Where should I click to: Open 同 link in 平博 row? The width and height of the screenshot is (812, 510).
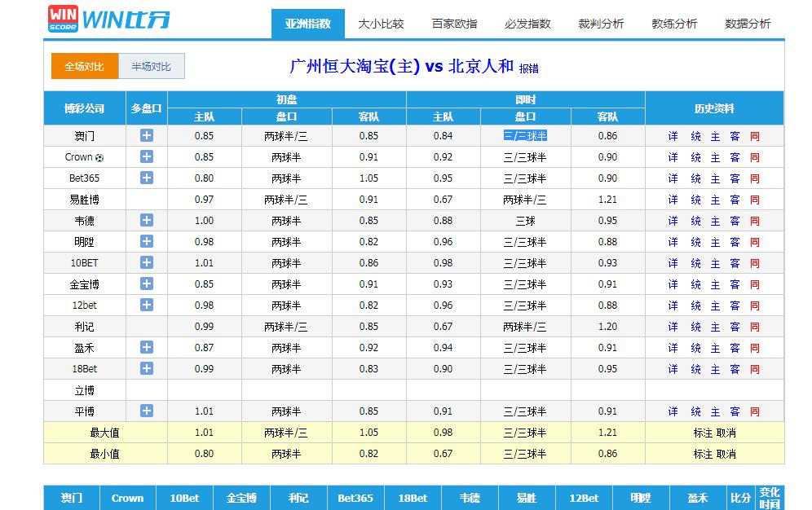[x=755, y=411]
